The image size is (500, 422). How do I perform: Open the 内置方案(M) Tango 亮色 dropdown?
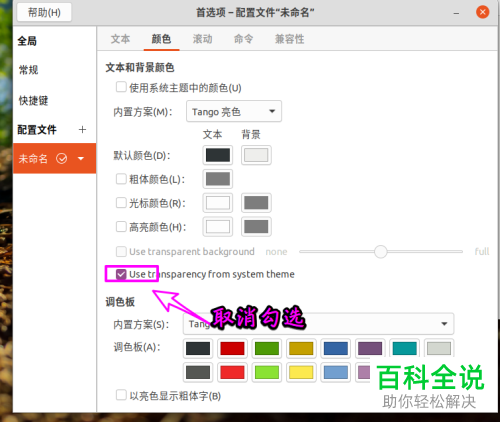point(234,111)
